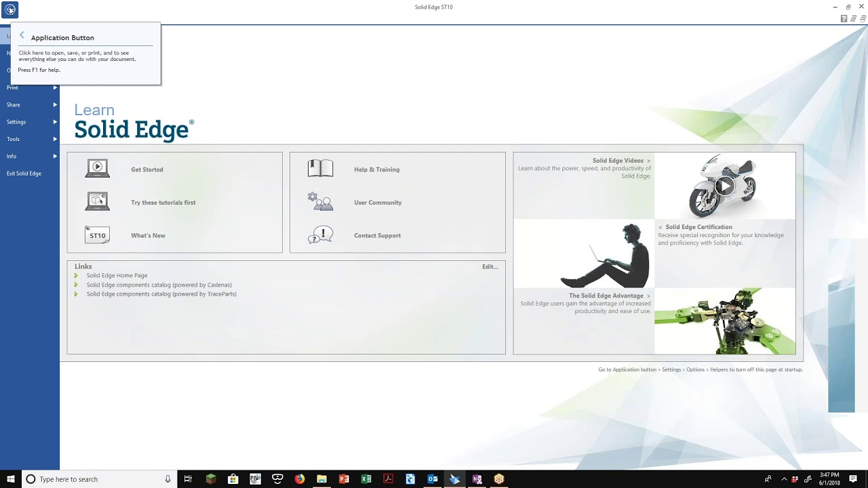Open the Info submenu
Screen dimensions: 868x488
[x=30, y=157]
